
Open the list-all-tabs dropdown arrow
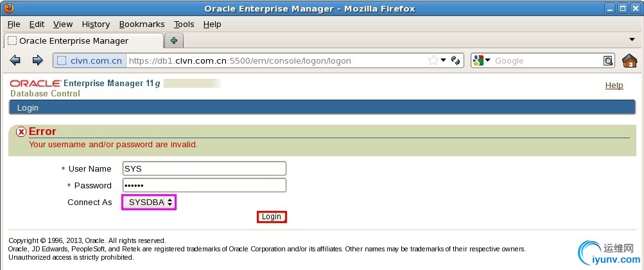(x=632, y=39)
